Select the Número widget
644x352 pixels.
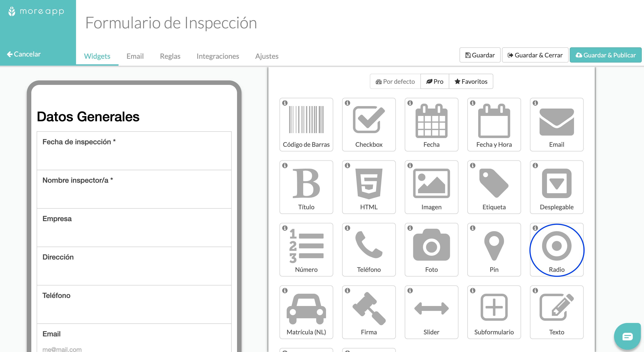coord(306,250)
